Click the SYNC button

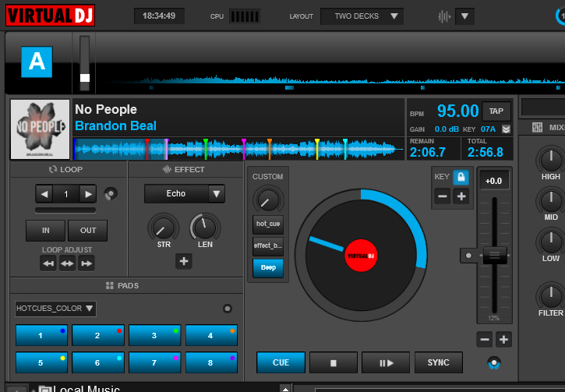(439, 362)
